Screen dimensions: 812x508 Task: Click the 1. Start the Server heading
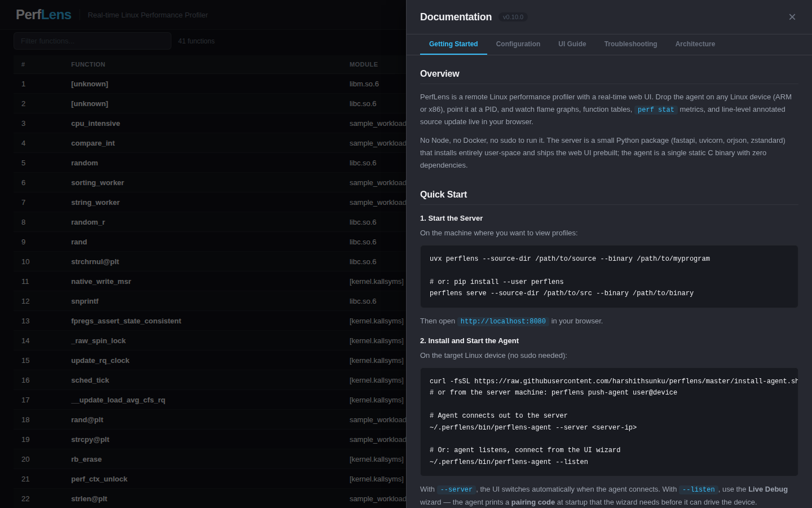click(x=451, y=218)
